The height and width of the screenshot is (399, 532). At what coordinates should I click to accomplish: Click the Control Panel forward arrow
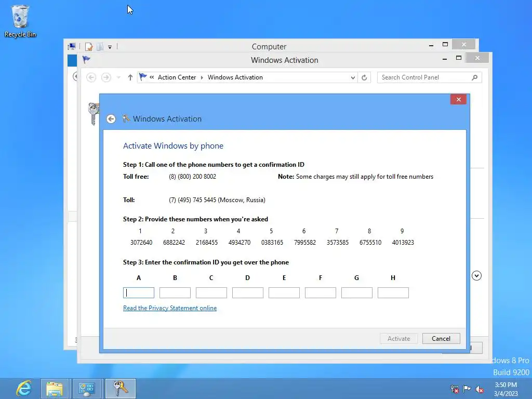coord(106,77)
